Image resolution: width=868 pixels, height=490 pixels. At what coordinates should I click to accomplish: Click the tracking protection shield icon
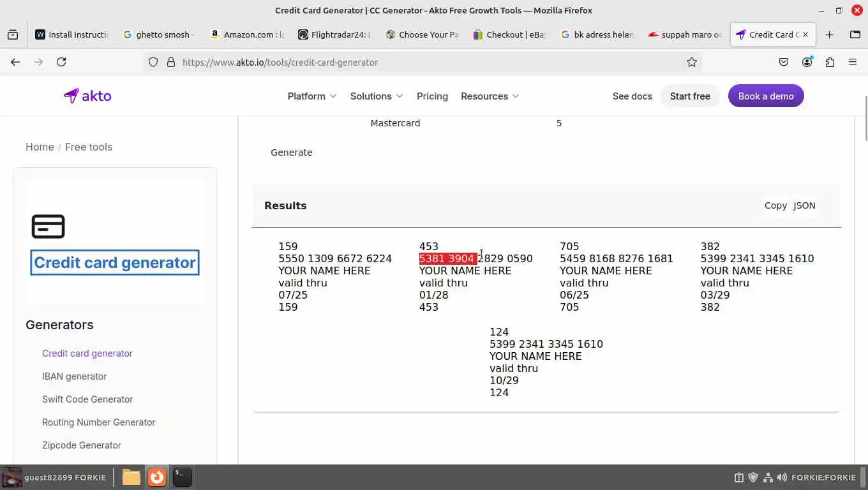pos(153,62)
